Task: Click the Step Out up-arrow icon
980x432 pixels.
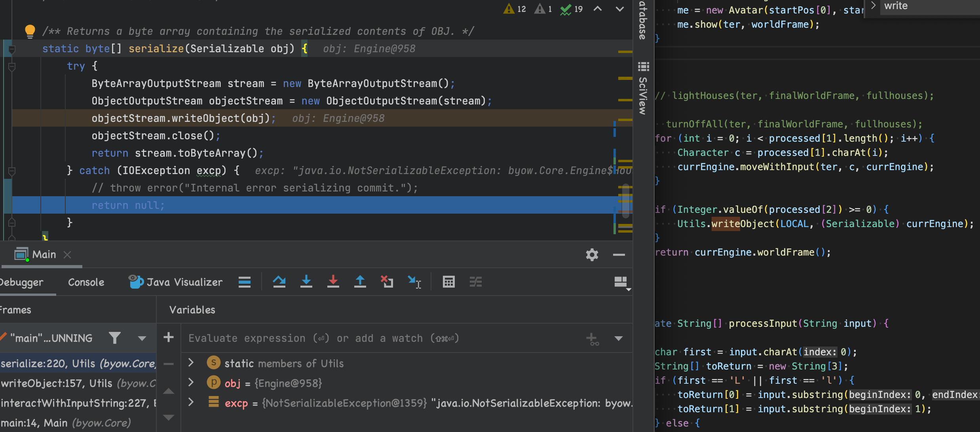Action: [x=360, y=282]
